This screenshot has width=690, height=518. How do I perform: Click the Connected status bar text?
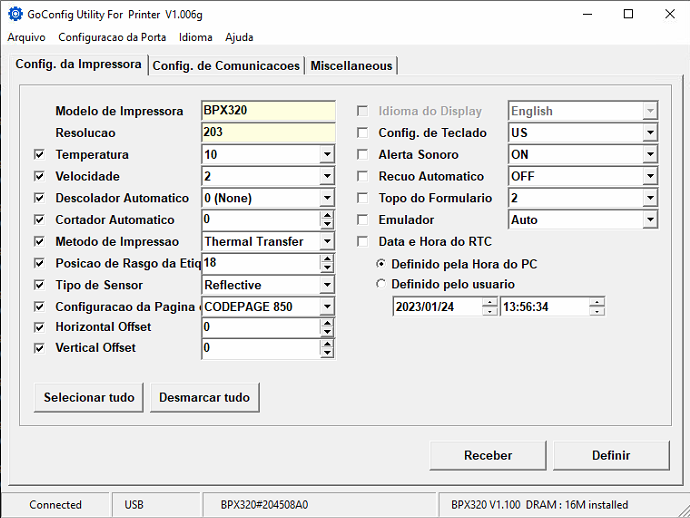click(x=55, y=505)
